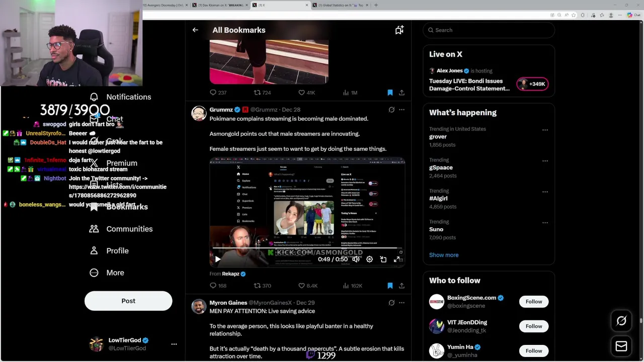Viewport: 644px width, 362px height.
Task: Enable picture-in-picture for video
Action: coord(383,259)
